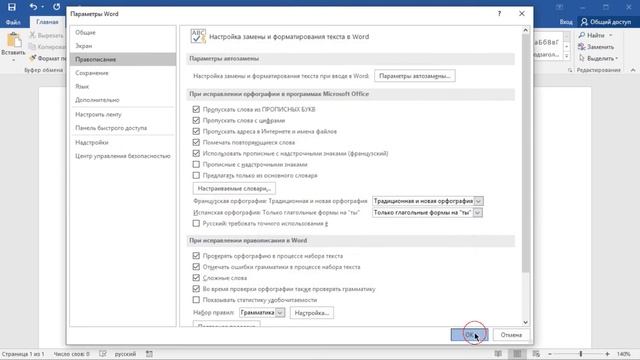The image size is (640, 360).
Task: Open Trust Center category
Action: click(123, 156)
